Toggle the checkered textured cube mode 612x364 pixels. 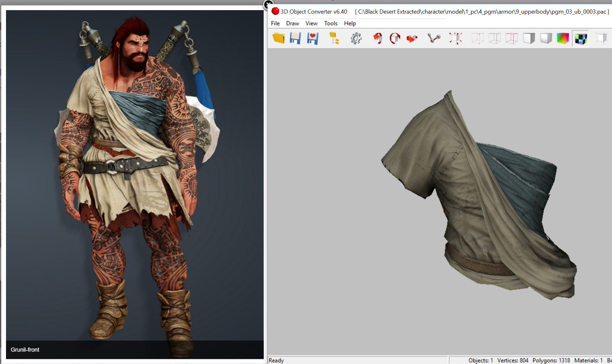click(x=581, y=39)
